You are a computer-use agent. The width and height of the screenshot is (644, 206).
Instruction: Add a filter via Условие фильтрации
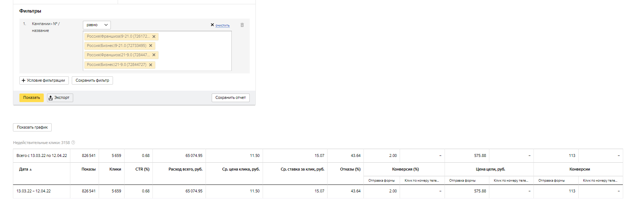[44, 81]
